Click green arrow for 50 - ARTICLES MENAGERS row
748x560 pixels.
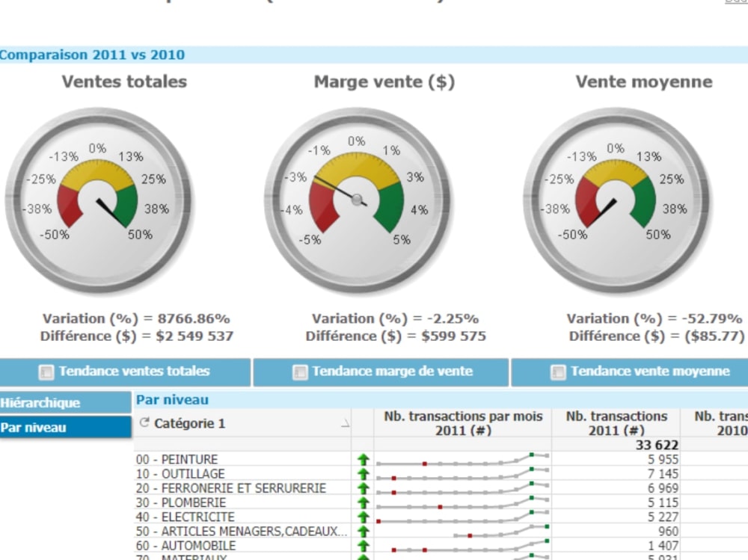click(364, 531)
